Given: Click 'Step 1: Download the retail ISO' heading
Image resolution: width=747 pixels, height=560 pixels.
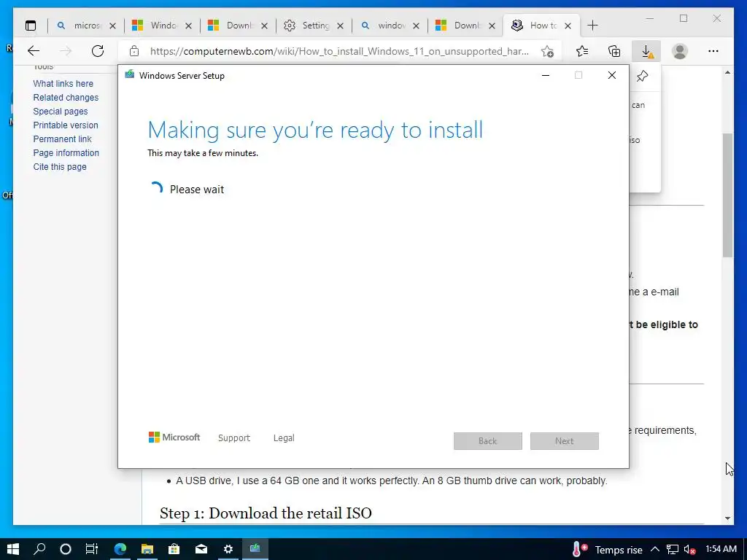Looking at the screenshot, I should pos(266,513).
